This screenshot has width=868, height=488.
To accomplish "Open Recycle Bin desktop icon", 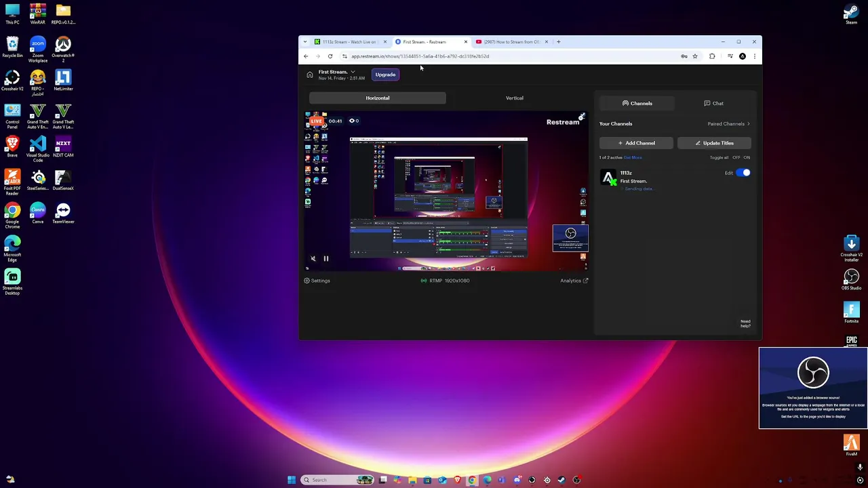I will click(12, 47).
